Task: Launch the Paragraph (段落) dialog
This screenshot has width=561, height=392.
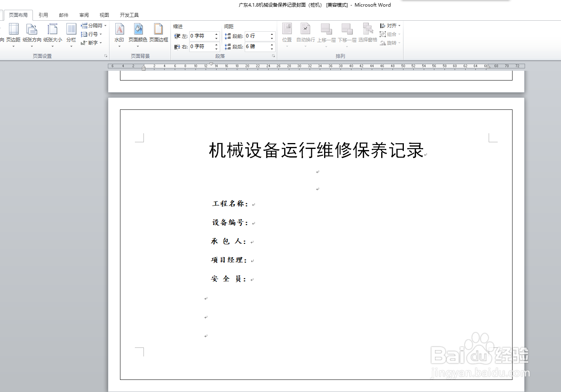Action: (x=273, y=56)
